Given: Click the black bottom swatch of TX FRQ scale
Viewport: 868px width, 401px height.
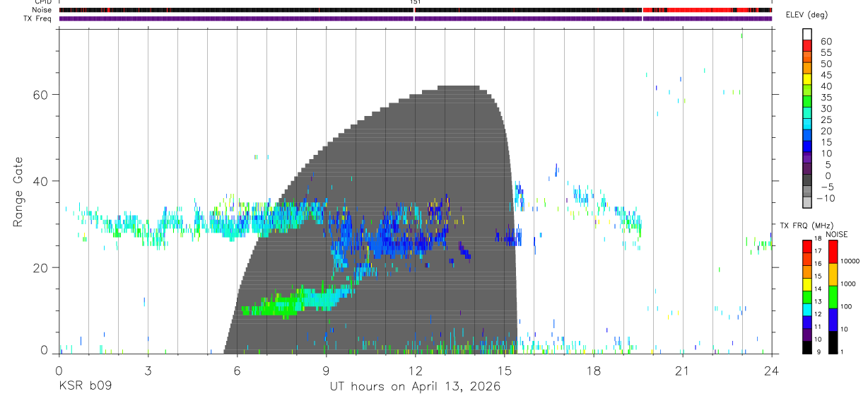Looking at the screenshot, I should (807, 348).
